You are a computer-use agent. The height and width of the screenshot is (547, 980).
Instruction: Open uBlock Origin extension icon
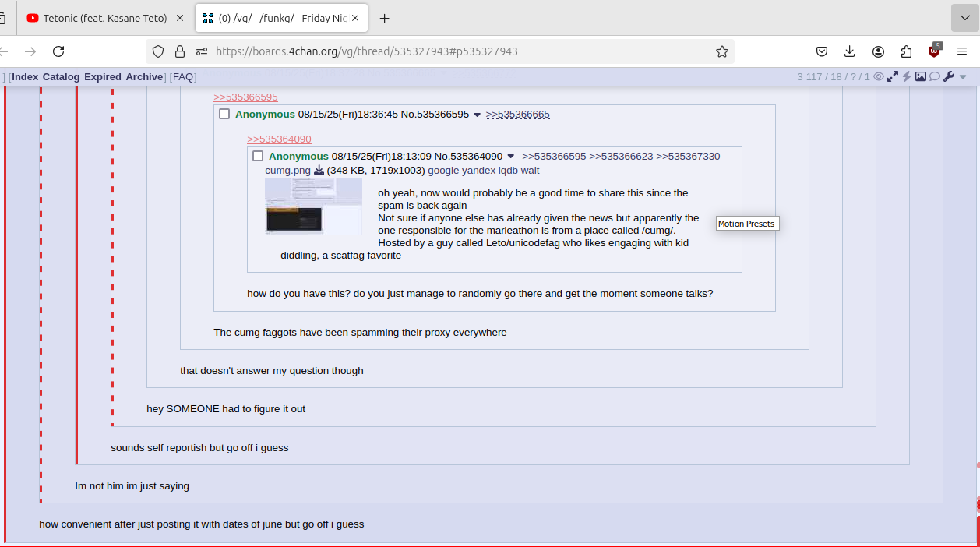(x=935, y=51)
